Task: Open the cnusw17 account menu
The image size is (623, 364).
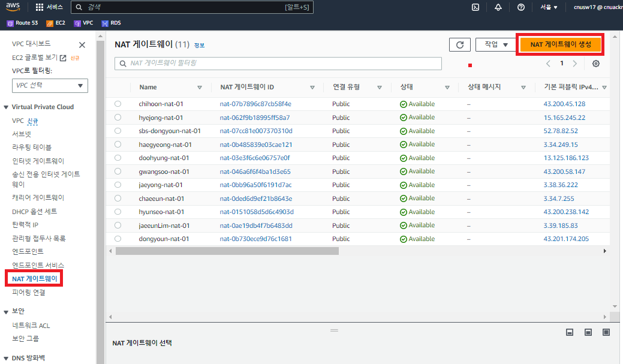Action: point(598,7)
